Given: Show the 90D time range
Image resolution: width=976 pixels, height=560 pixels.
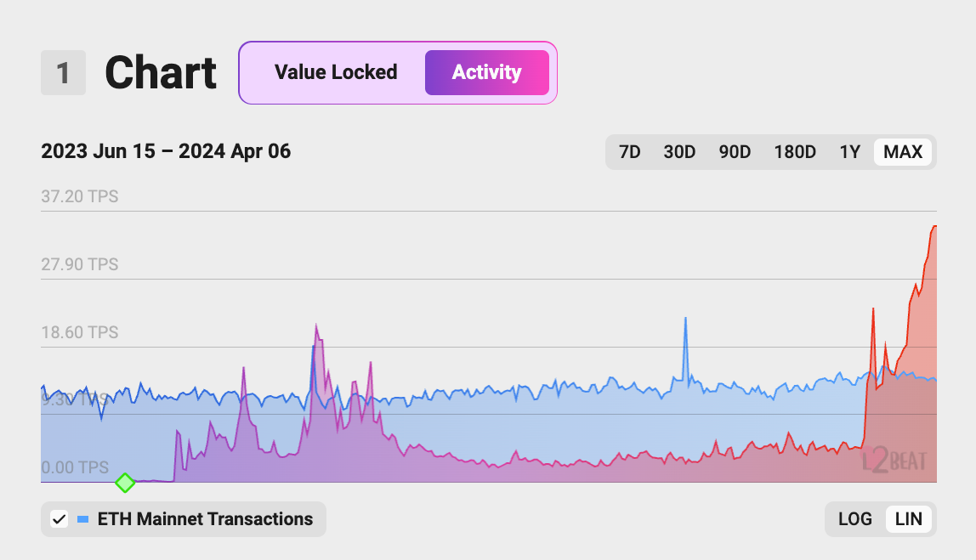Looking at the screenshot, I should tap(735, 152).
